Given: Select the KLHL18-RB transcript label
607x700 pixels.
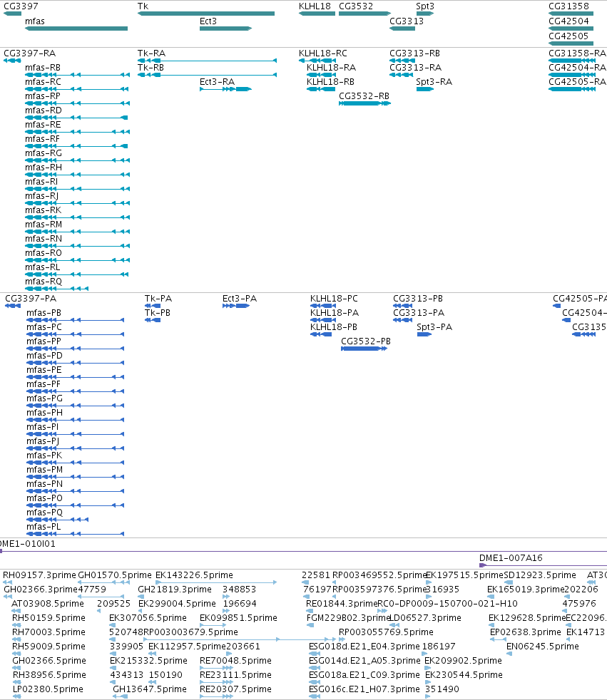Looking at the screenshot, I should pos(330,82).
